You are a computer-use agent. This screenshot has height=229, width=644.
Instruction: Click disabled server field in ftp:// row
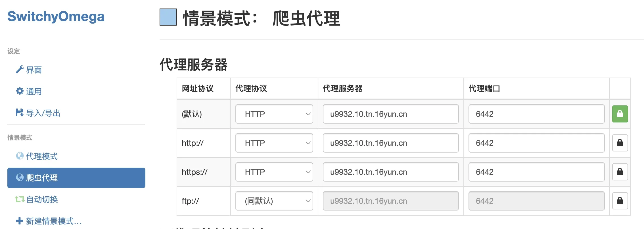point(391,201)
